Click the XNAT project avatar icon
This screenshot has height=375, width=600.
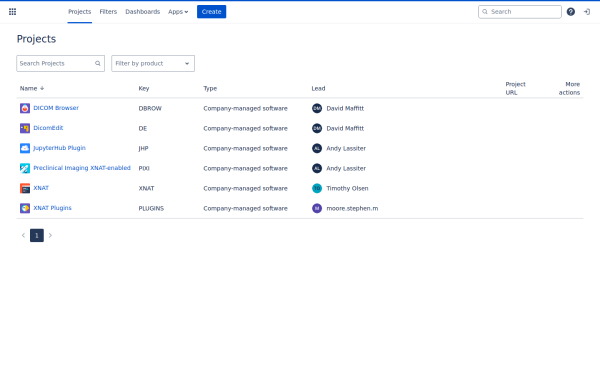coord(25,188)
